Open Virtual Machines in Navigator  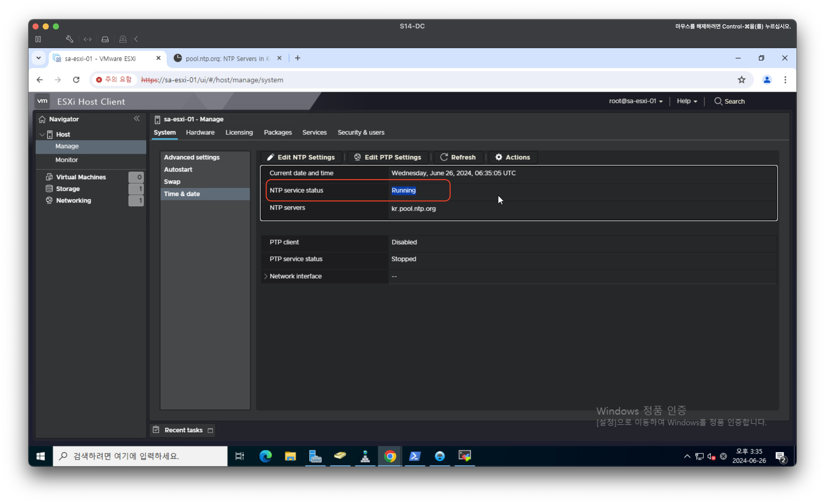[x=81, y=177]
